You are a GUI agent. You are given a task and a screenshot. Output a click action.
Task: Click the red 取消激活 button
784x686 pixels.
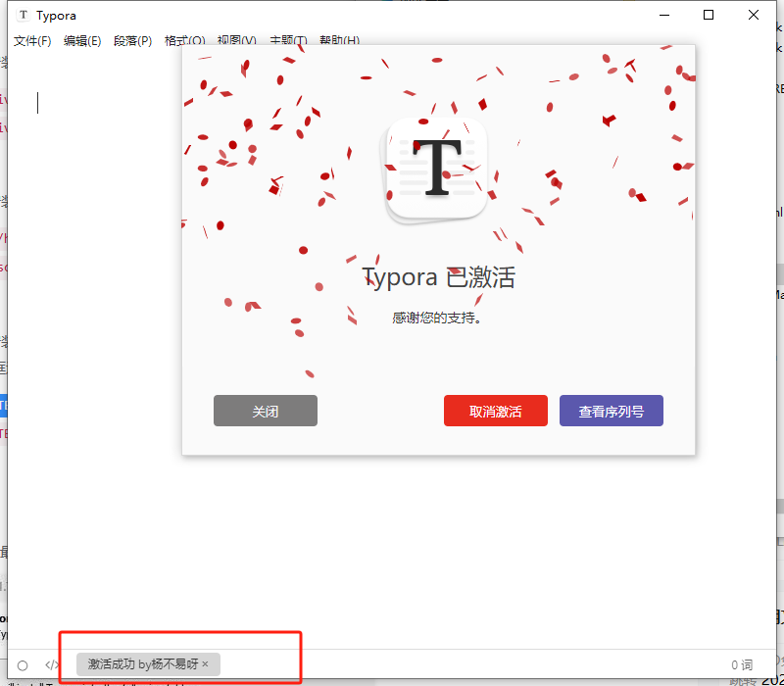coord(496,411)
